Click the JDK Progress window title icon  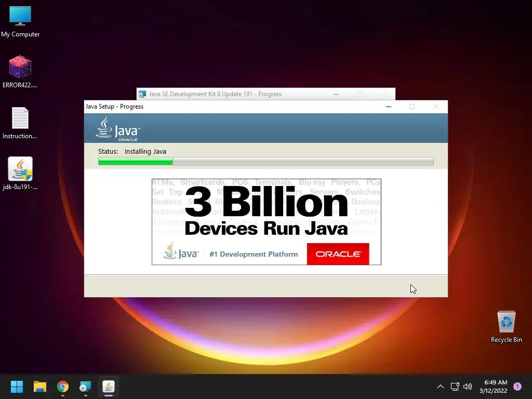click(142, 94)
